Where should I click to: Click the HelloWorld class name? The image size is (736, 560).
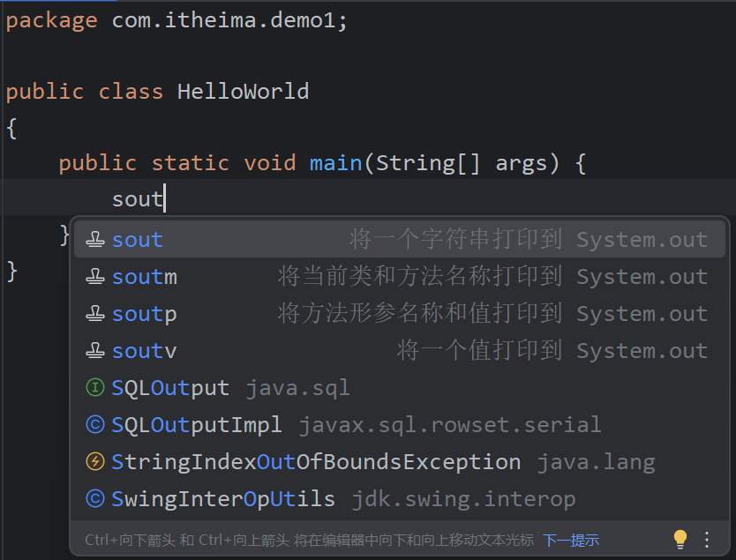[x=244, y=91]
